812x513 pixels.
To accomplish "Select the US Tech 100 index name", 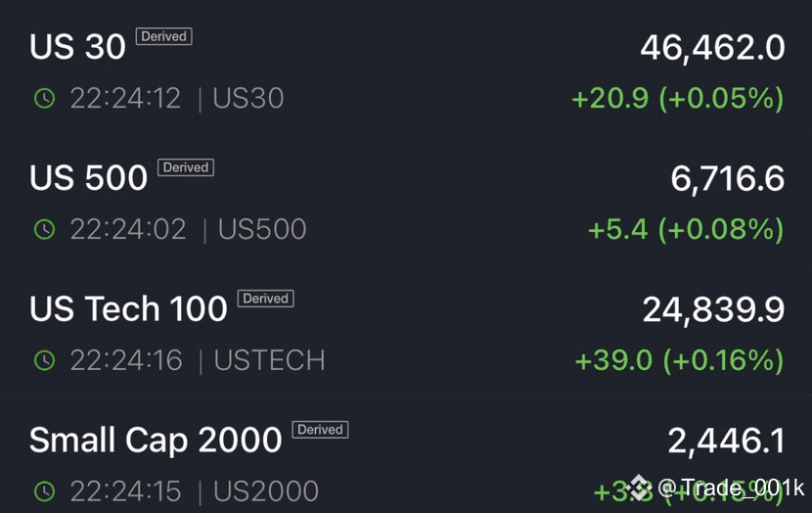I will (x=128, y=309).
